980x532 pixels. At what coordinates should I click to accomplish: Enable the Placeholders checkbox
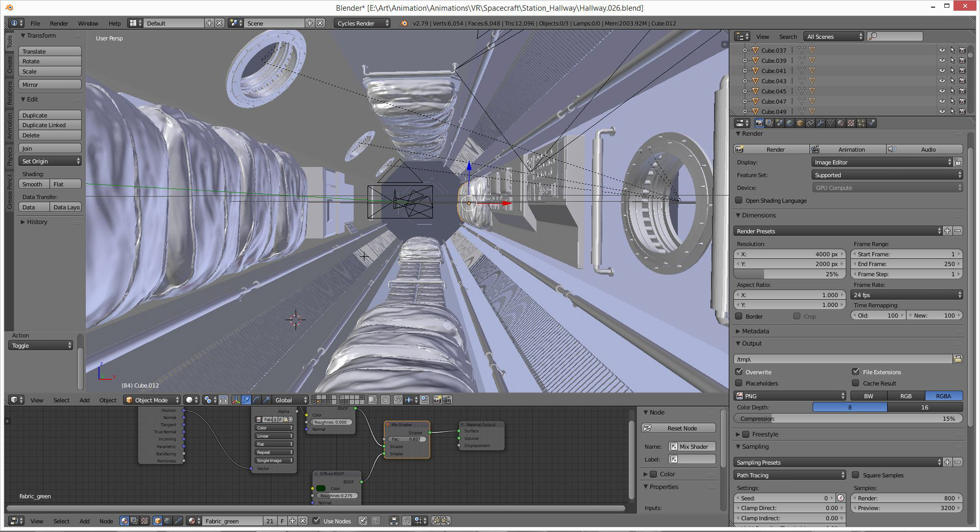click(x=739, y=383)
